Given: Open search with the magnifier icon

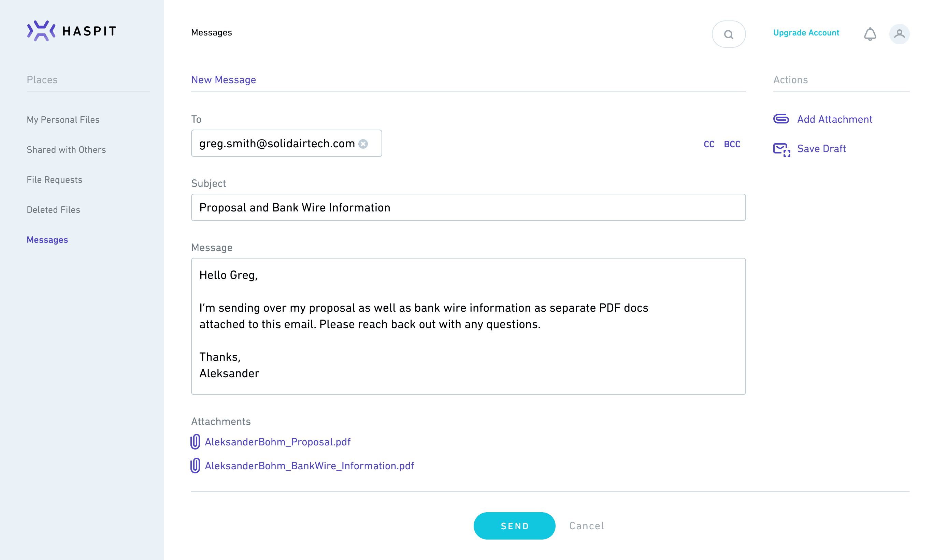Looking at the screenshot, I should pos(728,34).
